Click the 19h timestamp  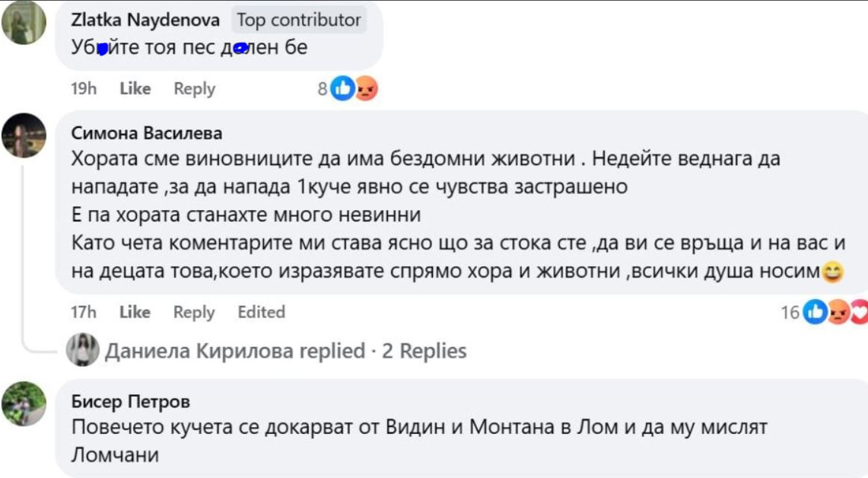click(x=84, y=89)
